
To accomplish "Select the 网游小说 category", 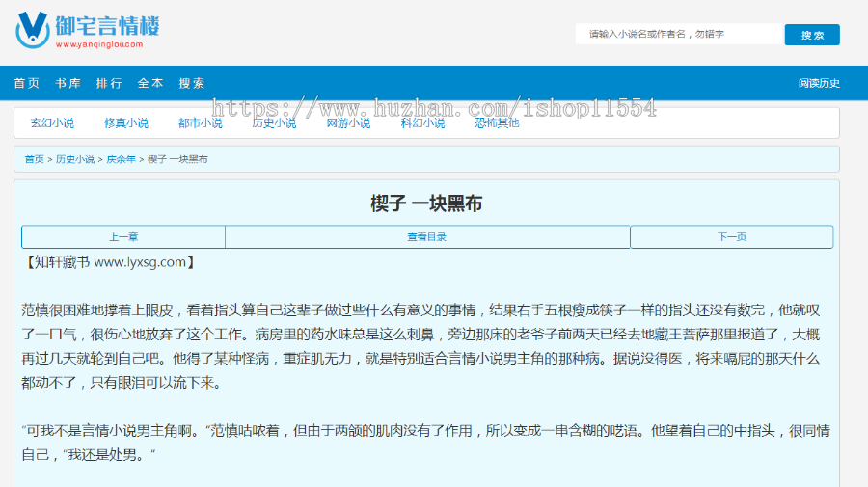I will coord(348,123).
